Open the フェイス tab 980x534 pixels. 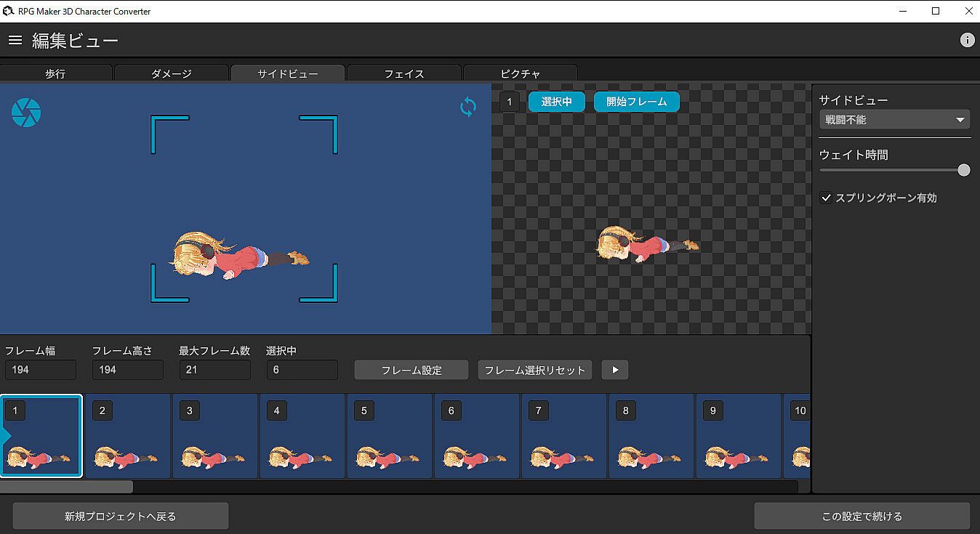pyautogui.click(x=404, y=73)
